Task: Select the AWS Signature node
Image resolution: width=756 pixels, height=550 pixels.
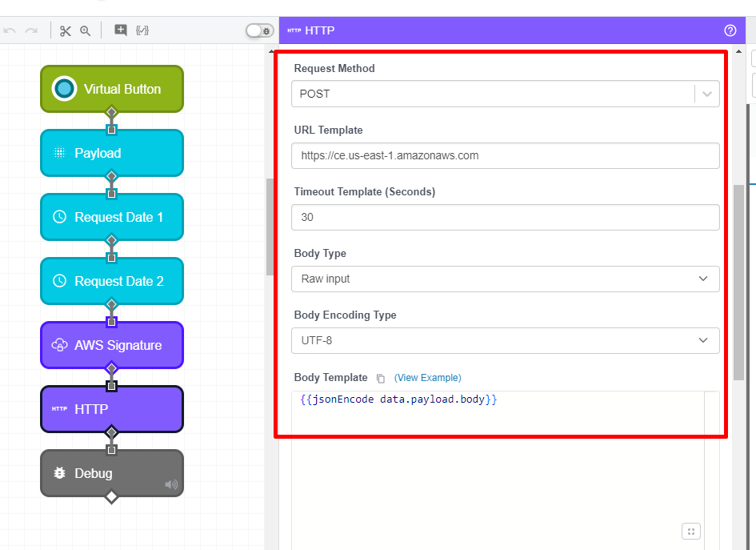Action: point(112,345)
